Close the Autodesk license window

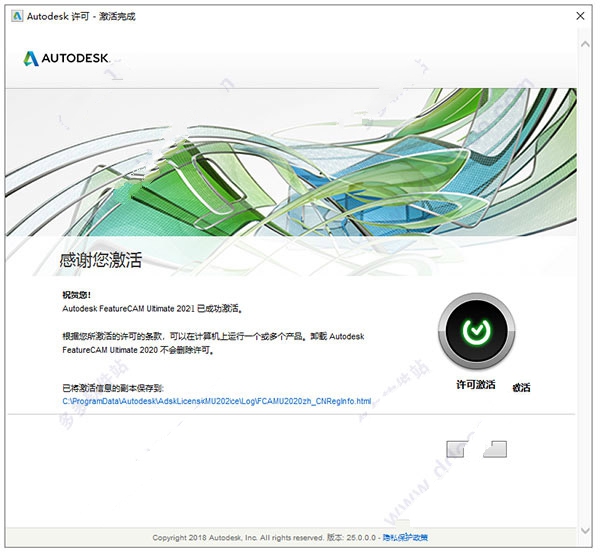pos(580,16)
